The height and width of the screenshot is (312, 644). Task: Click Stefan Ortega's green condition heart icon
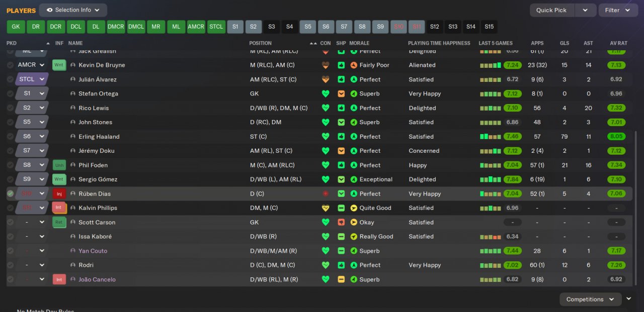(326, 93)
